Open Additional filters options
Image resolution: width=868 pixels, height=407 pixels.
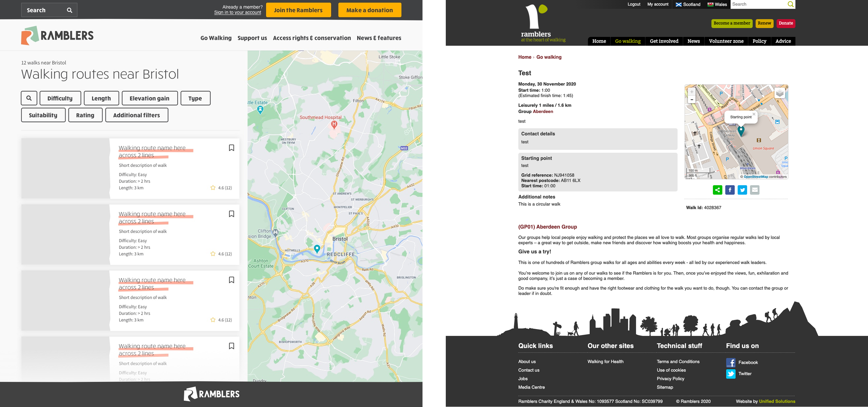click(x=136, y=115)
